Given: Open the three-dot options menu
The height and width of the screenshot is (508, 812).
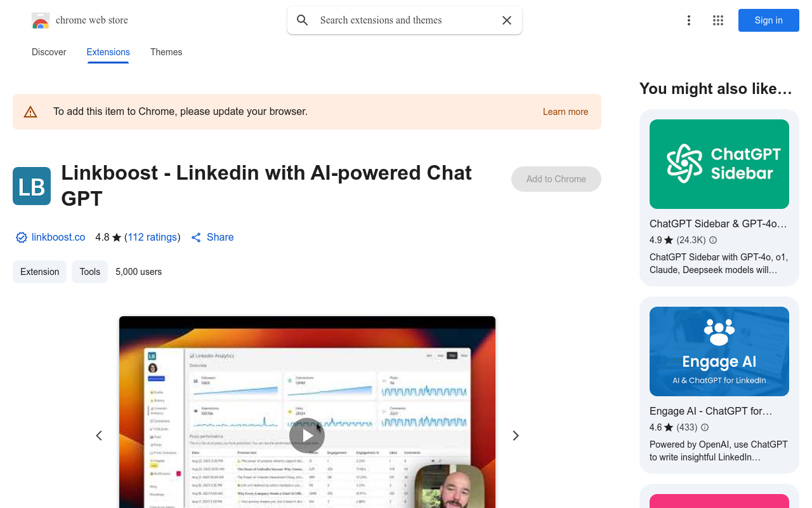Looking at the screenshot, I should tap(688, 20).
